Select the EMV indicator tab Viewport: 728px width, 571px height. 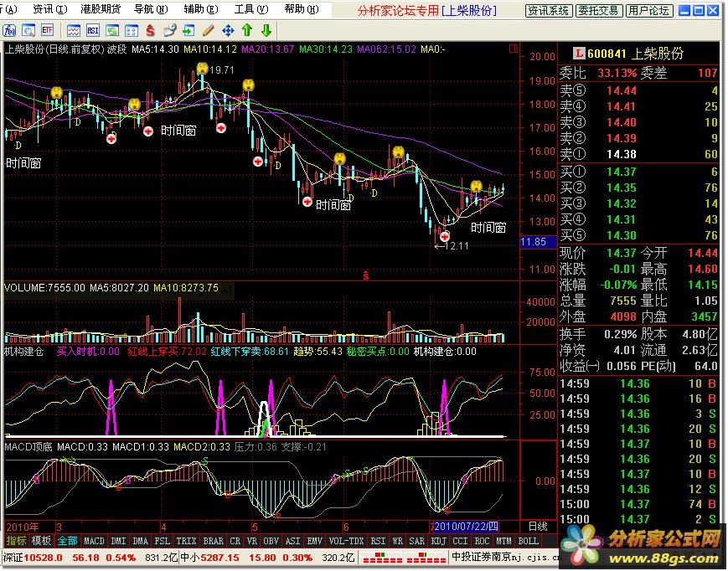[314, 541]
